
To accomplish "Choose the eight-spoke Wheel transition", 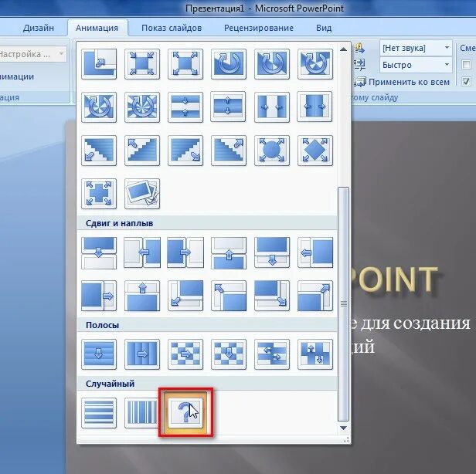I will [142, 107].
